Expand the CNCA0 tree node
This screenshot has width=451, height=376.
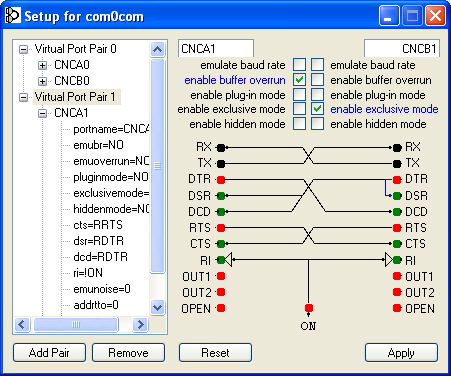coord(42,65)
